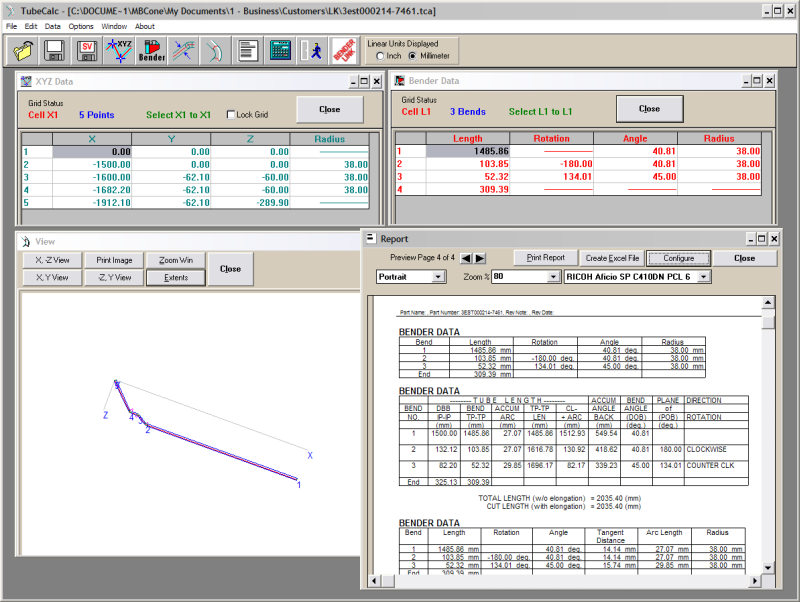Click the Print Report button
The height and width of the screenshot is (602, 800).
tap(545, 258)
